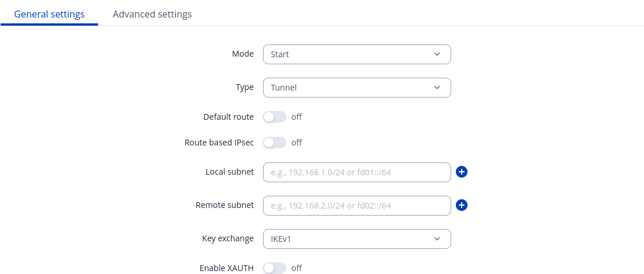This screenshot has width=644, height=274.
Task: Open Mode dropdown showing Start
Action: click(x=351, y=54)
